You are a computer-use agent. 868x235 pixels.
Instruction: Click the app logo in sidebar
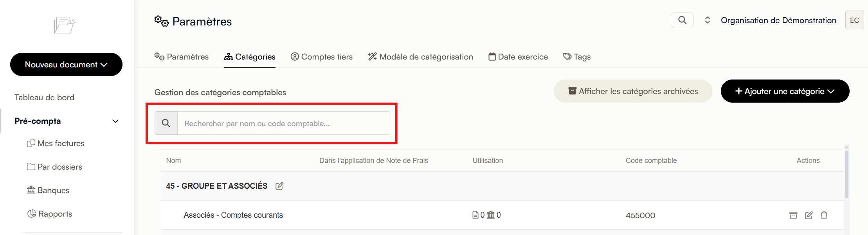(x=65, y=25)
